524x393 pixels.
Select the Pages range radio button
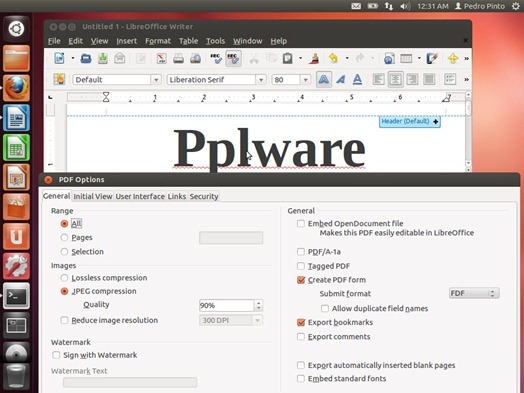click(x=64, y=238)
